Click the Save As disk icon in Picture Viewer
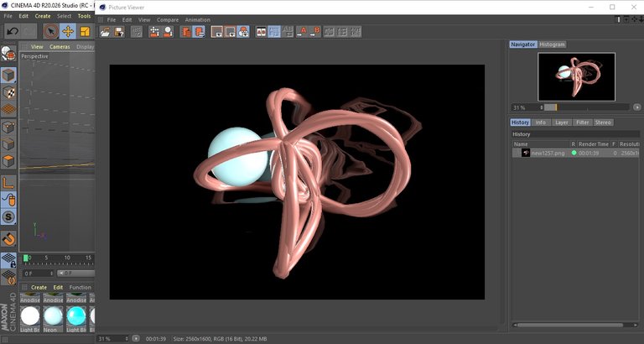 pos(119,32)
